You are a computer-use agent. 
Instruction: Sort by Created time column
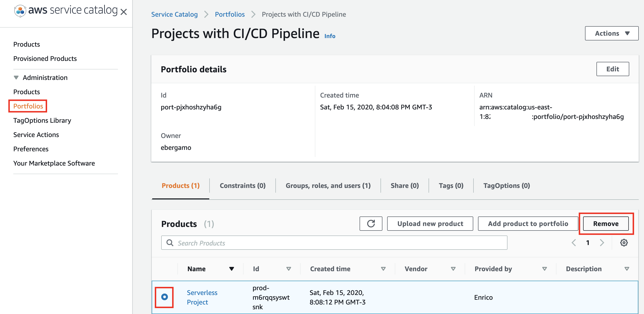coord(383,269)
